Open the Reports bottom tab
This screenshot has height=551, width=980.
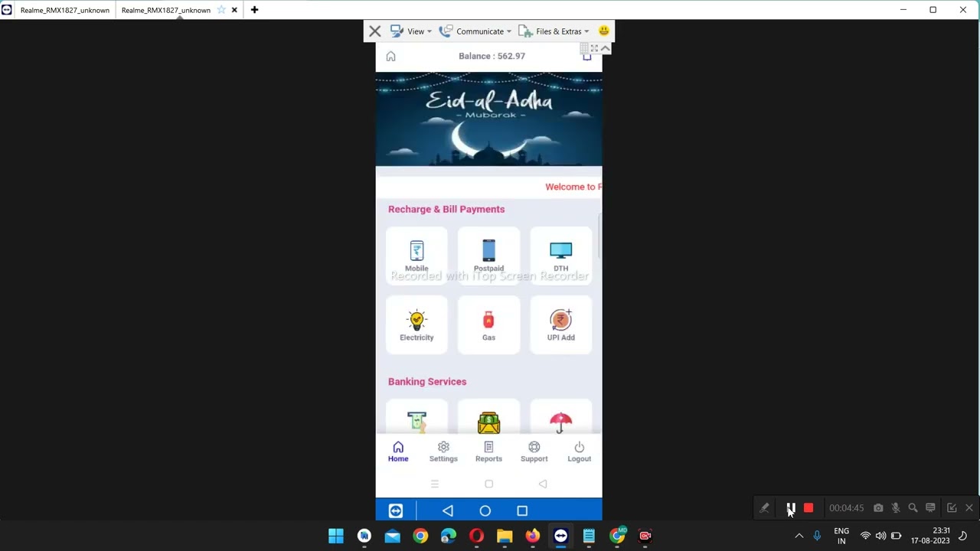tap(488, 452)
